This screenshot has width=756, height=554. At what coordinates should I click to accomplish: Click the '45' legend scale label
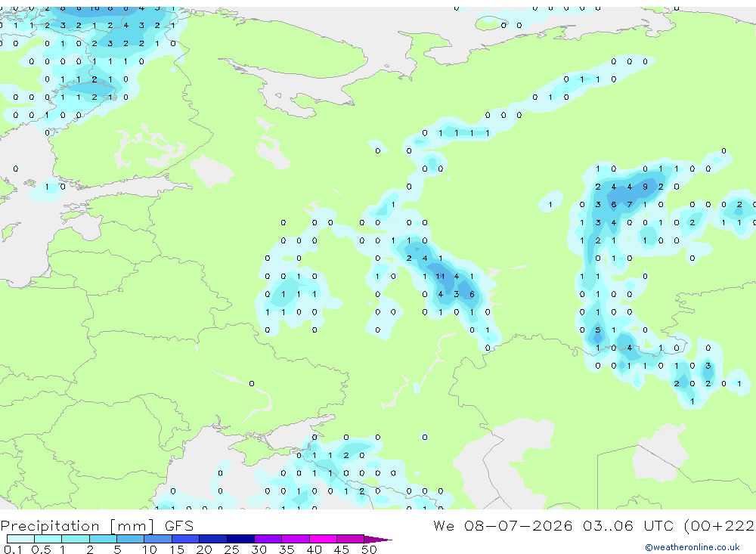342,549
